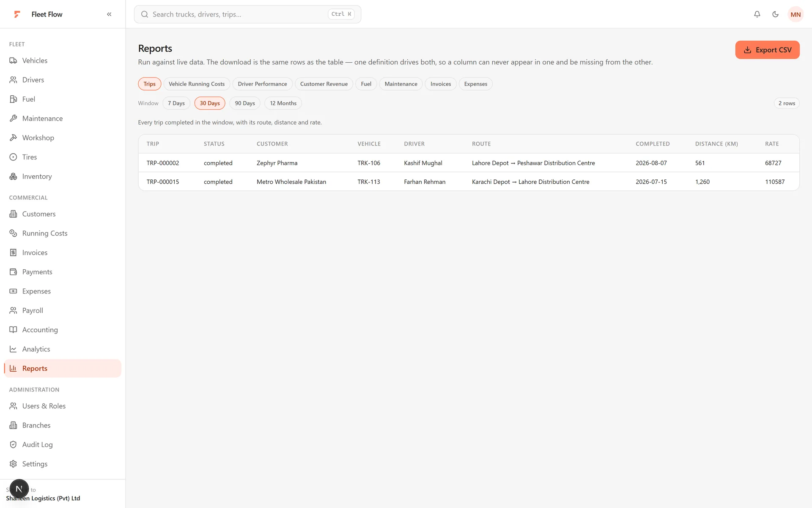Open Audit Log label in sidebar
Image resolution: width=812 pixels, height=508 pixels.
pyautogui.click(x=37, y=444)
